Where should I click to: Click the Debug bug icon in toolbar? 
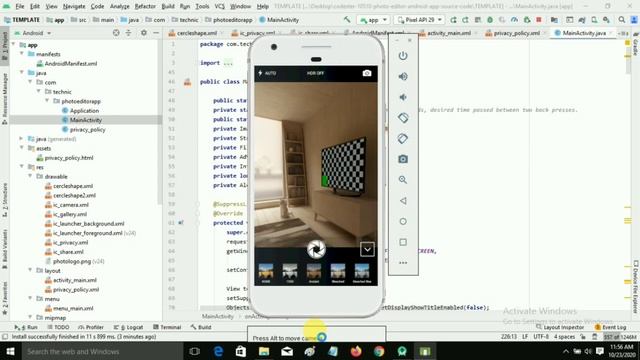[x=490, y=20]
